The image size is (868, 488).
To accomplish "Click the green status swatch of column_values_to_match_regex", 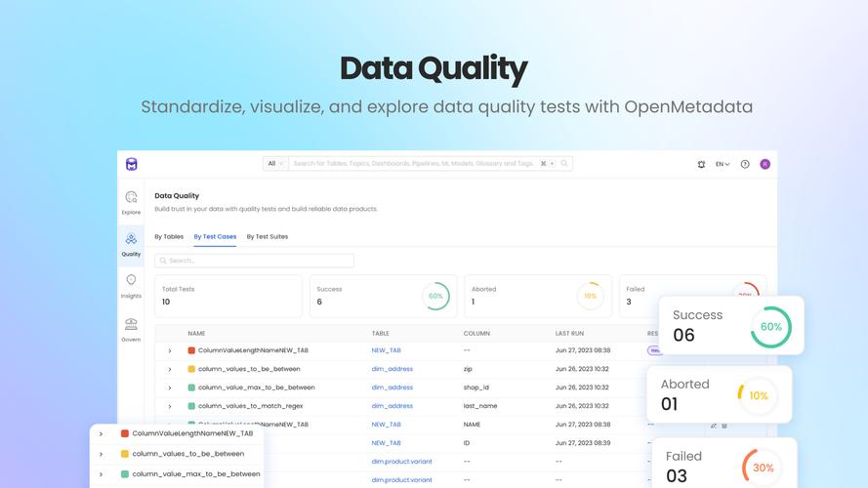I will point(191,406).
